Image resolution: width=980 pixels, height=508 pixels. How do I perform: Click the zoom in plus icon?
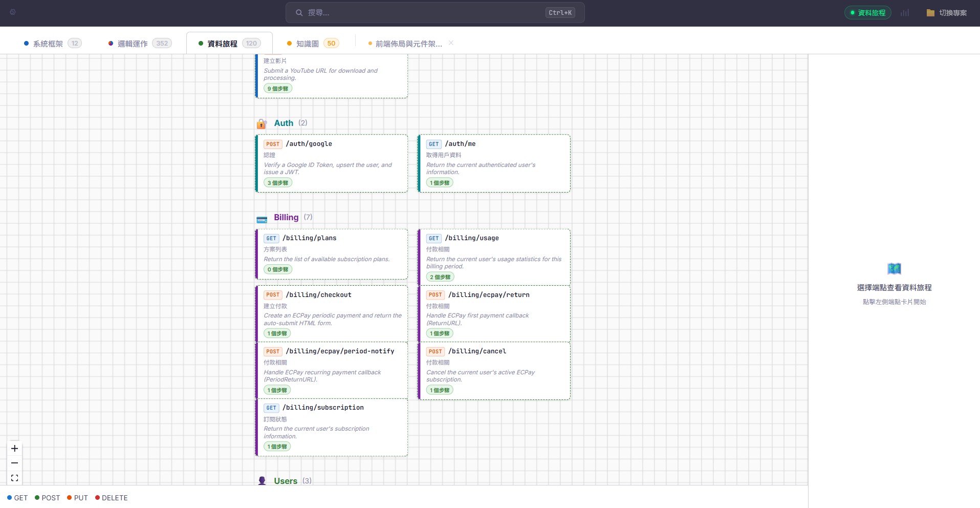(x=14, y=449)
